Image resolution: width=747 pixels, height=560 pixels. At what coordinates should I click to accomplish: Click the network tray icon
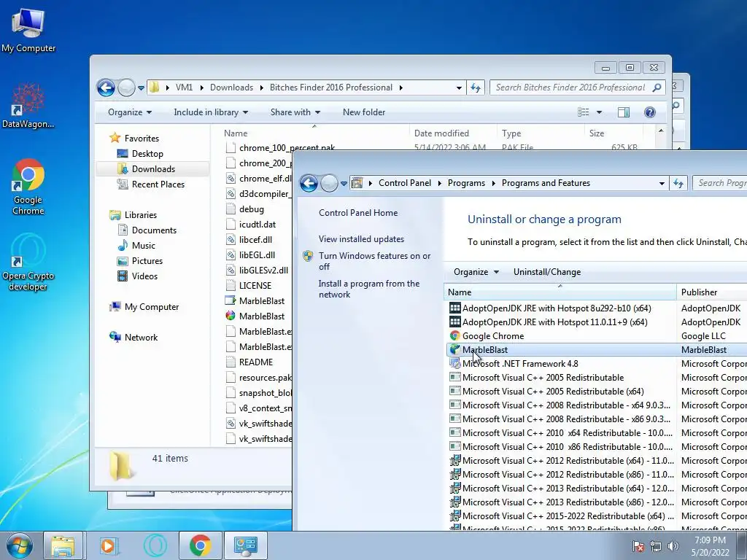click(x=656, y=546)
